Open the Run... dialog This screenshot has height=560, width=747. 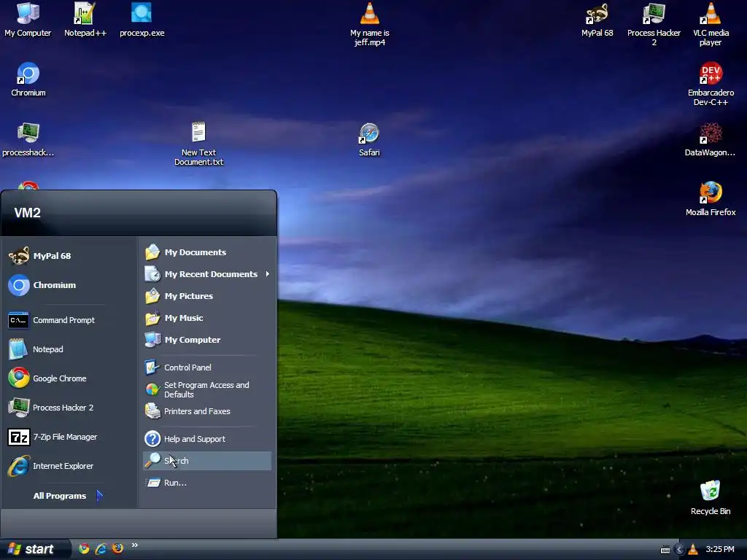coord(208,483)
